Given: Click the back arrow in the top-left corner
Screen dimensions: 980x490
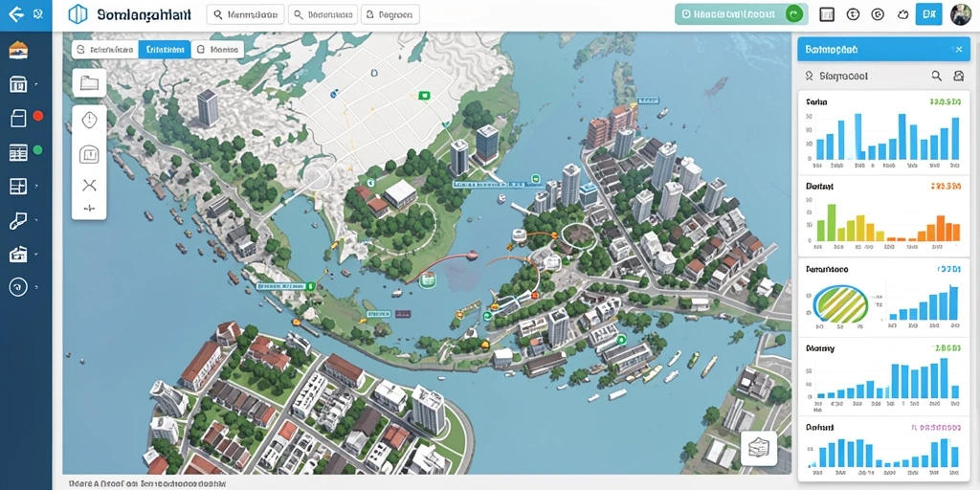Looking at the screenshot, I should pyautogui.click(x=15, y=13).
